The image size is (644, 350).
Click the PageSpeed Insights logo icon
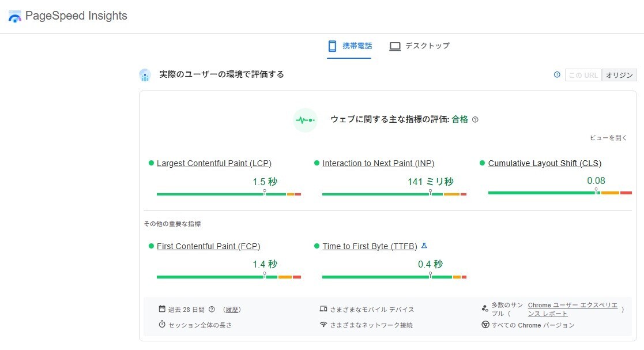point(15,16)
